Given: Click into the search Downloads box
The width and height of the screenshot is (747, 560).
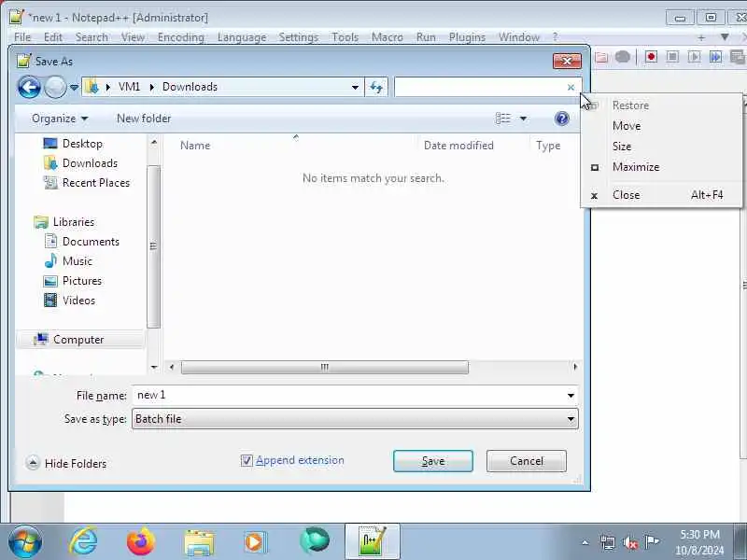Looking at the screenshot, I should click(x=480, y=87).
